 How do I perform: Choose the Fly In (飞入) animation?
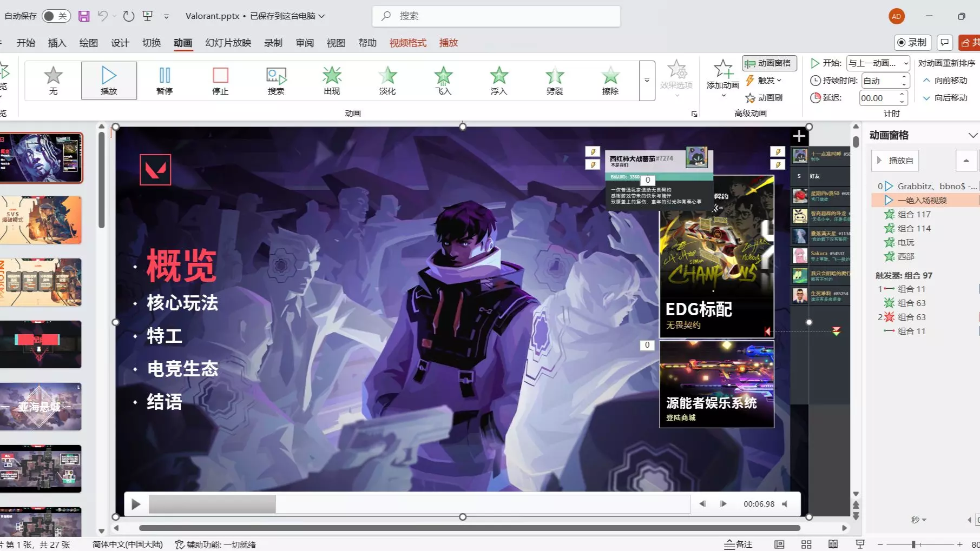click(x=443, y=81)
